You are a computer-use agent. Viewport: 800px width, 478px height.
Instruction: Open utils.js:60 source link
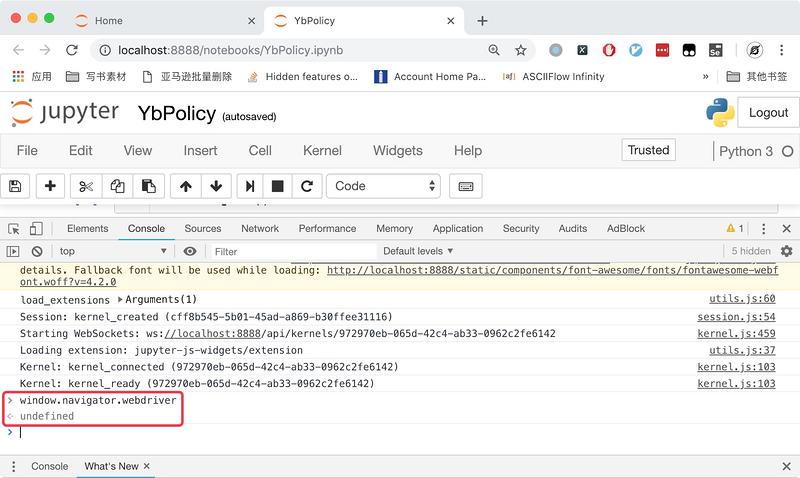pos(742,299)
